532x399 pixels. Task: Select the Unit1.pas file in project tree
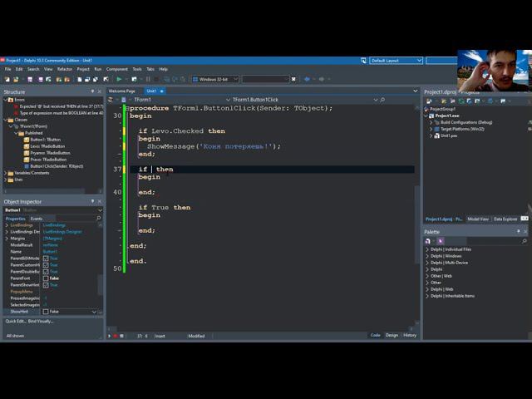(x=449, y=135)
